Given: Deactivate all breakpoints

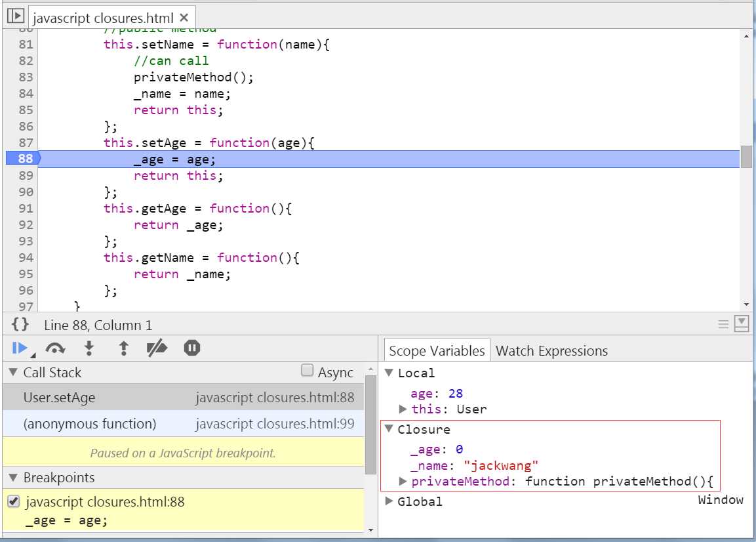Looking at the screenshot, I should point(157,348).
